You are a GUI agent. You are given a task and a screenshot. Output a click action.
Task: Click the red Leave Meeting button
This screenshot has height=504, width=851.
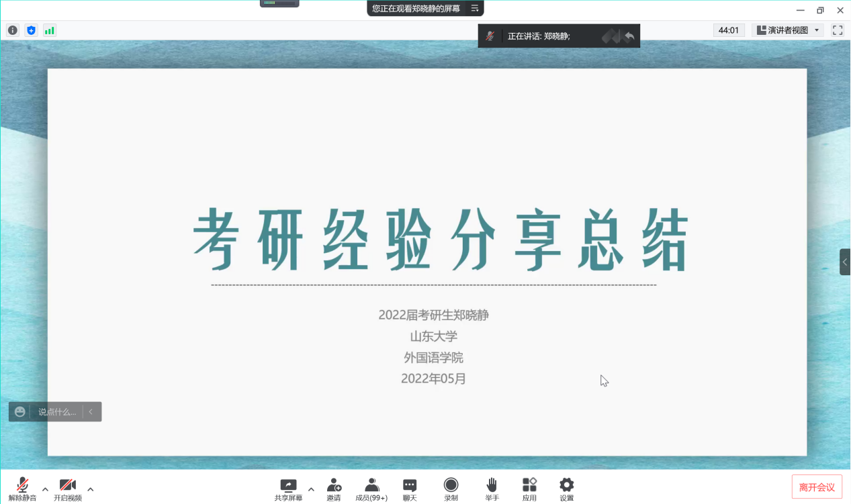[817, 487]
